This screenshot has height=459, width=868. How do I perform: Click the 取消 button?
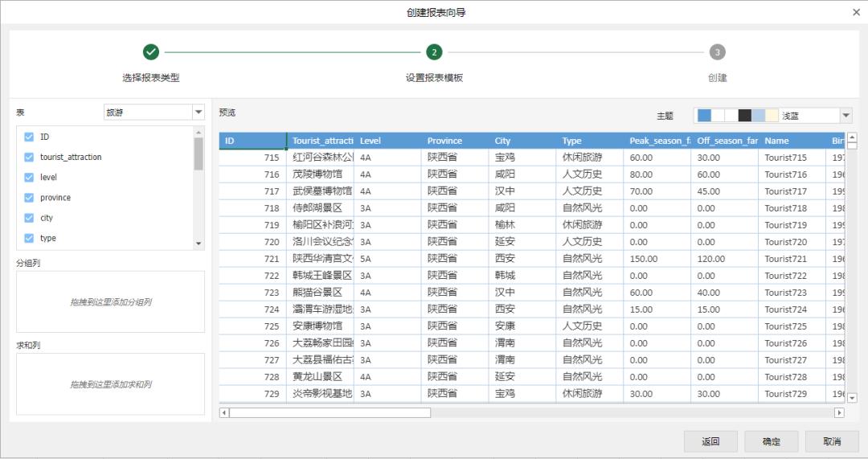click(832, 441)
